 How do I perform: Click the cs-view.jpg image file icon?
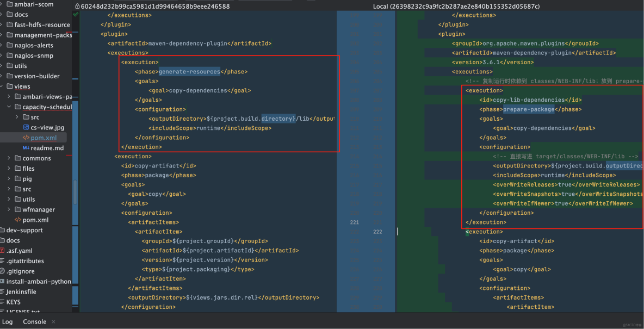26,127
